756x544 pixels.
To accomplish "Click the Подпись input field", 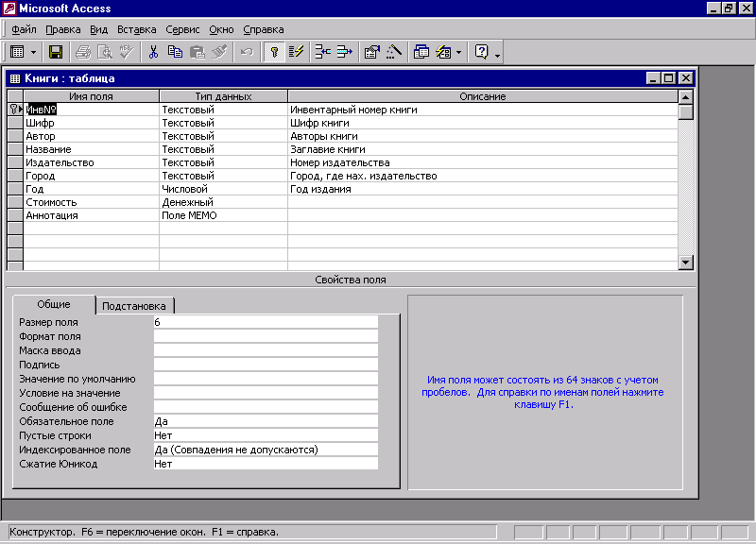I will [x=266, y=365].
